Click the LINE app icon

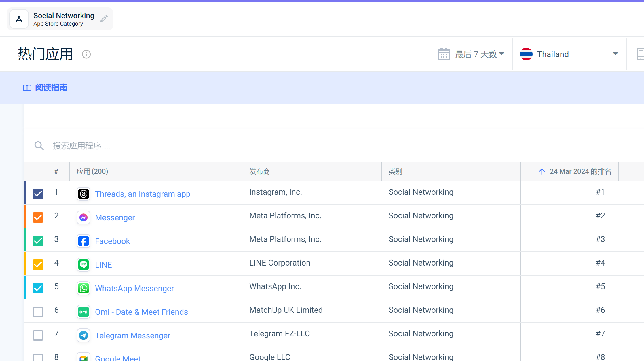pyautogui.click(x=83, y=265)
